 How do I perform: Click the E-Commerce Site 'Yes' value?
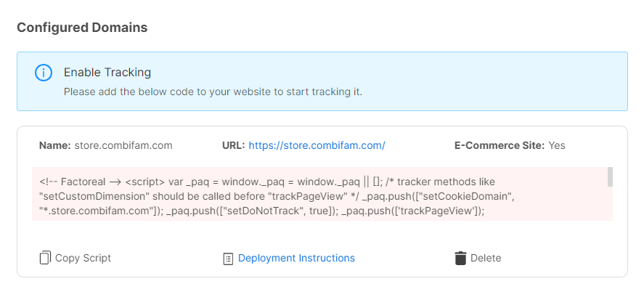coord(557,145)
